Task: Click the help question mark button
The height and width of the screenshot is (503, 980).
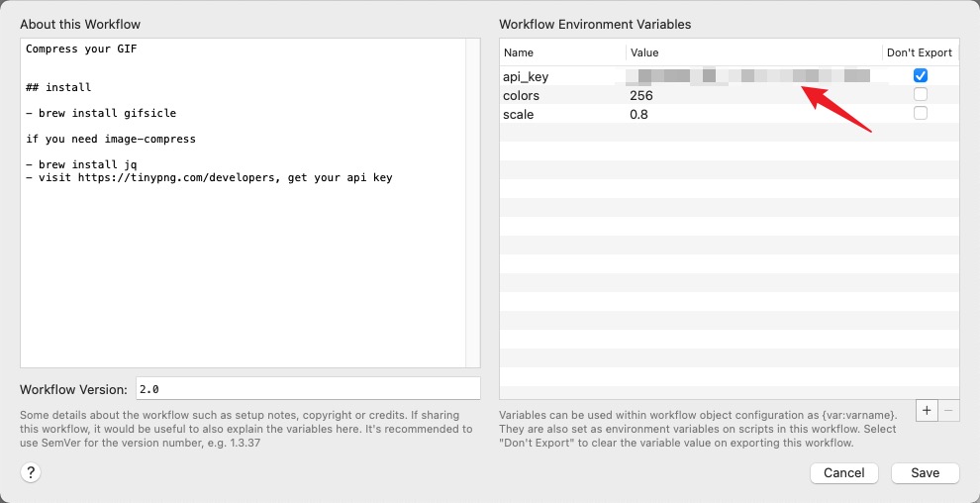Action: [x=31, y=473]
